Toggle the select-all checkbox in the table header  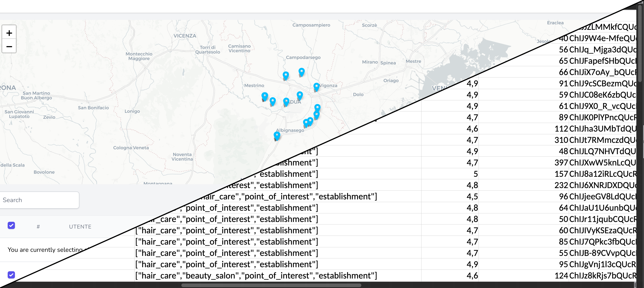pos(11,226)
